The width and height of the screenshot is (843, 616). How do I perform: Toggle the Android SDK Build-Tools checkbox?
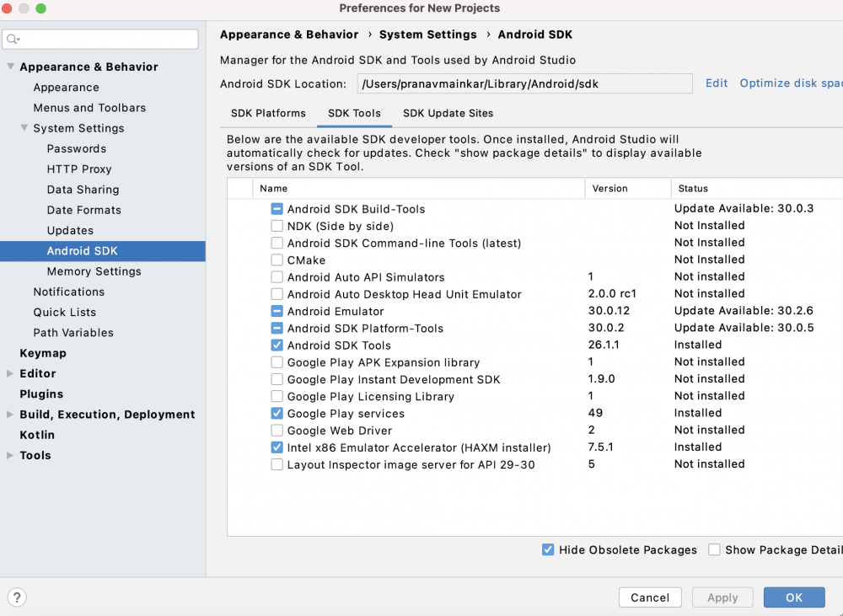click(x=277, y=208)
